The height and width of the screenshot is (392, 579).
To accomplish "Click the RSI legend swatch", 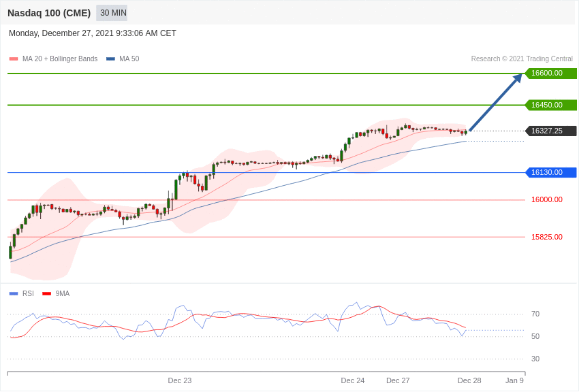I will (x=14, y=294).
